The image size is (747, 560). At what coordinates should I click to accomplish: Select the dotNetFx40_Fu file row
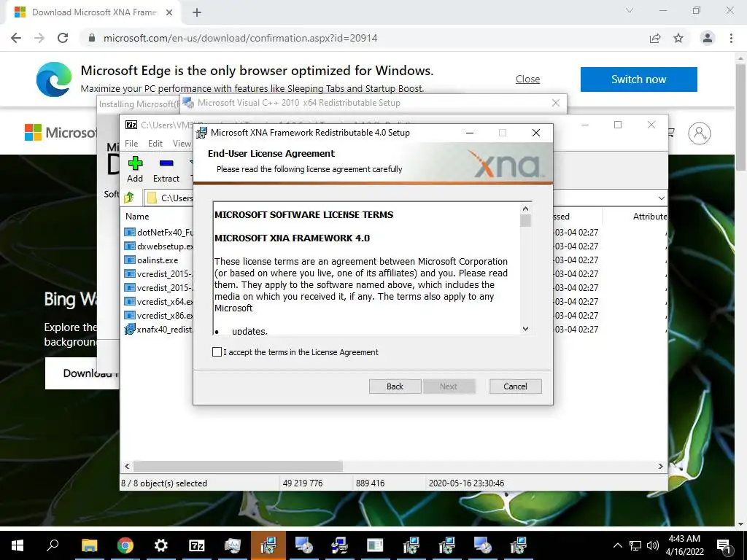click(x=158, y=233)
